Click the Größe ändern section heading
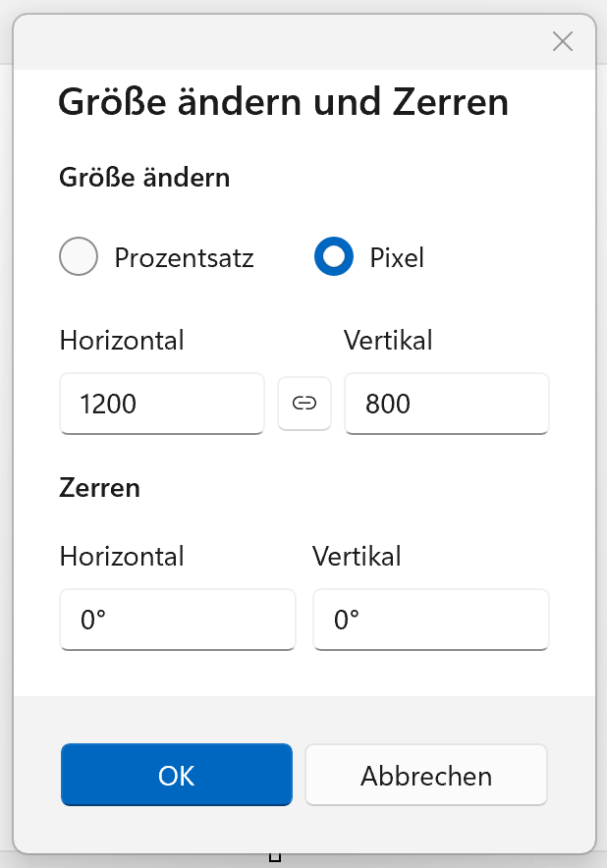This screenshot has height=868, width=607. click(144, 178)
